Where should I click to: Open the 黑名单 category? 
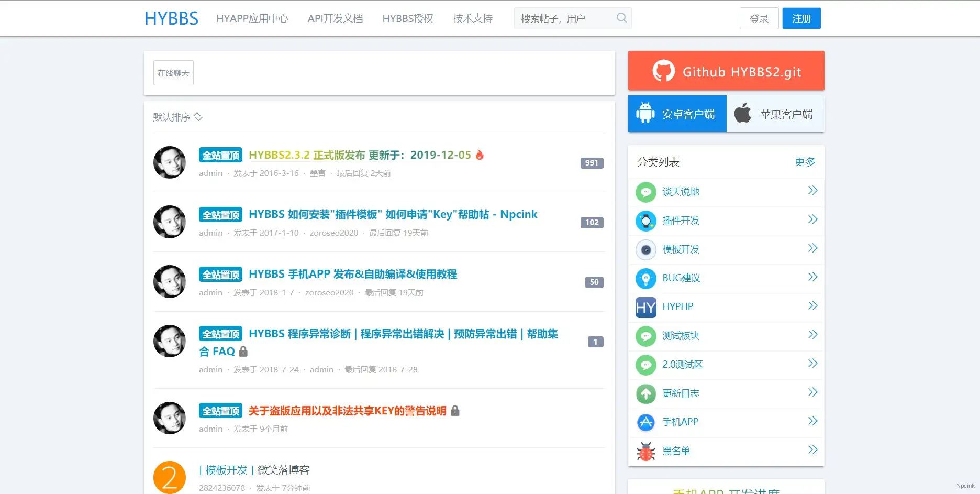click(676, 451)
